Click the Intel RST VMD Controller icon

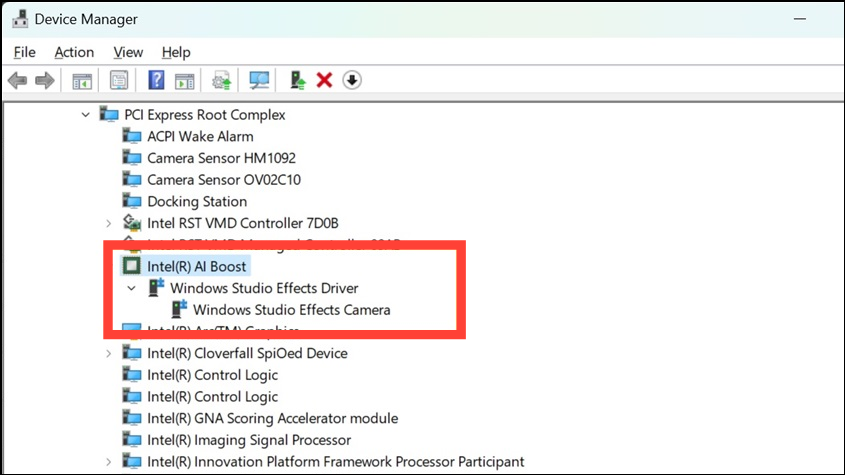(x=132, y=222)
